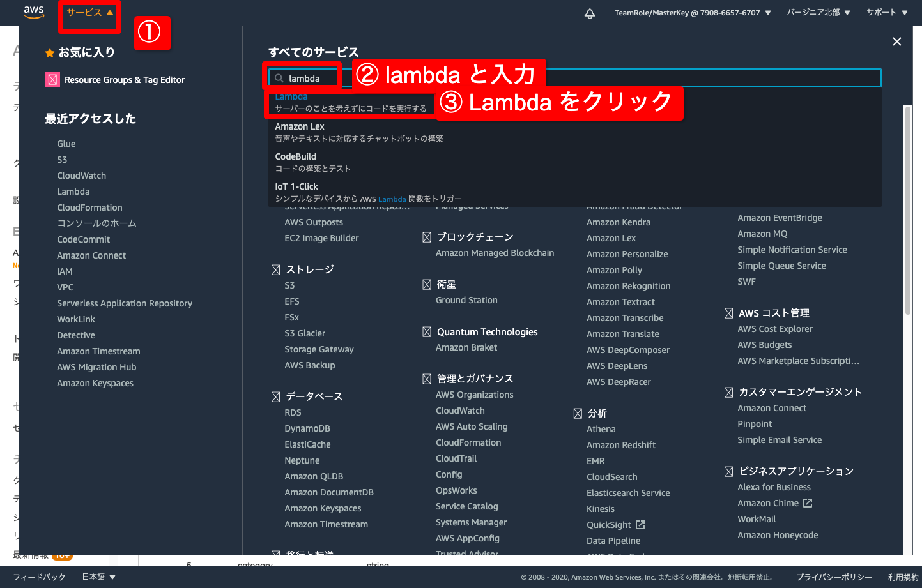Screen dimensions: 922x588
Task: Click the lambda search input field
Action: click(574, 78)
